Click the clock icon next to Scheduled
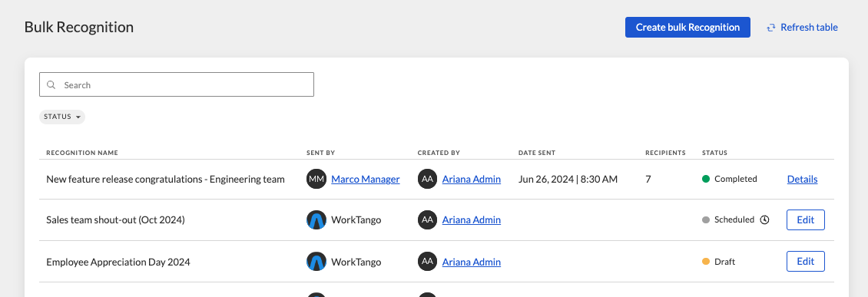Viewport: 868px width, 297px height. click(764, 219)
